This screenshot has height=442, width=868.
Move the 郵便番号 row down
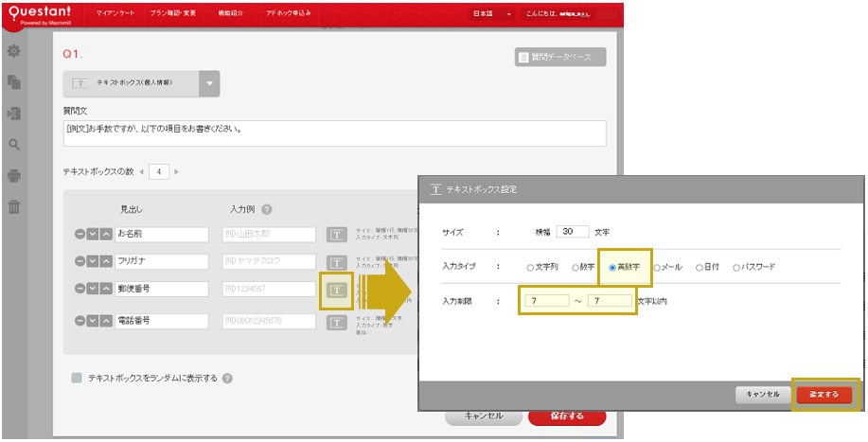tap(93, 290)
